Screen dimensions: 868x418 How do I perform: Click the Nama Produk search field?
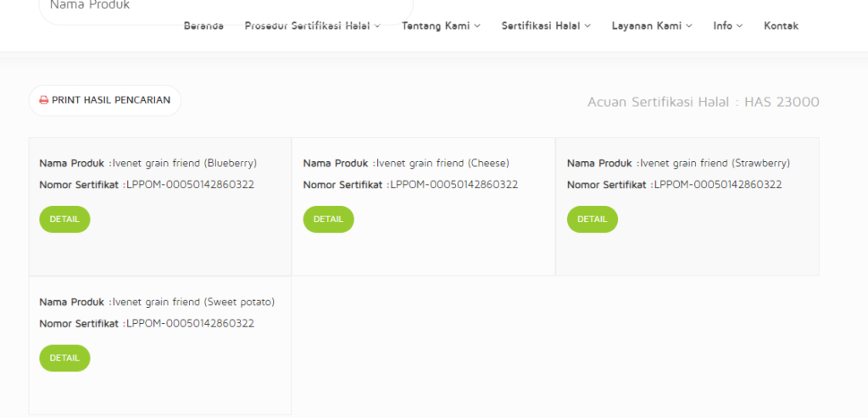click(225, 8)
